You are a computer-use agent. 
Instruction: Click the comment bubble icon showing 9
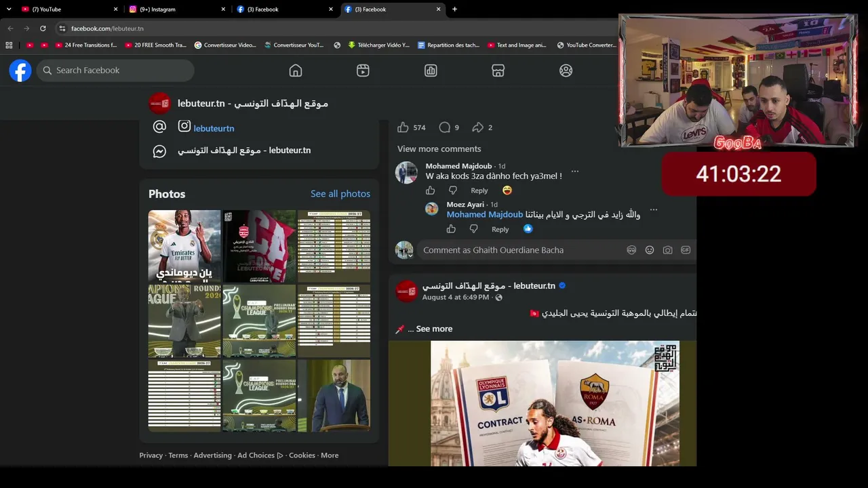(x=445, y=127)
